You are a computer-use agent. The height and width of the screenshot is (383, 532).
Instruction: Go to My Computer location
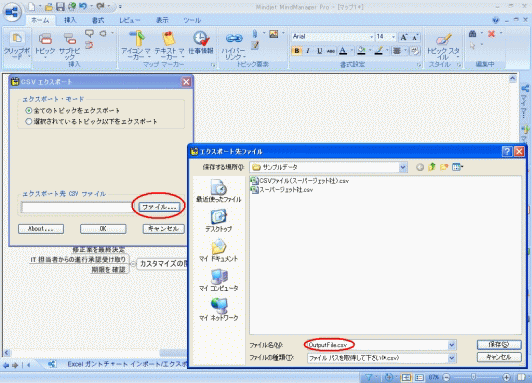(x=218, y=280)
